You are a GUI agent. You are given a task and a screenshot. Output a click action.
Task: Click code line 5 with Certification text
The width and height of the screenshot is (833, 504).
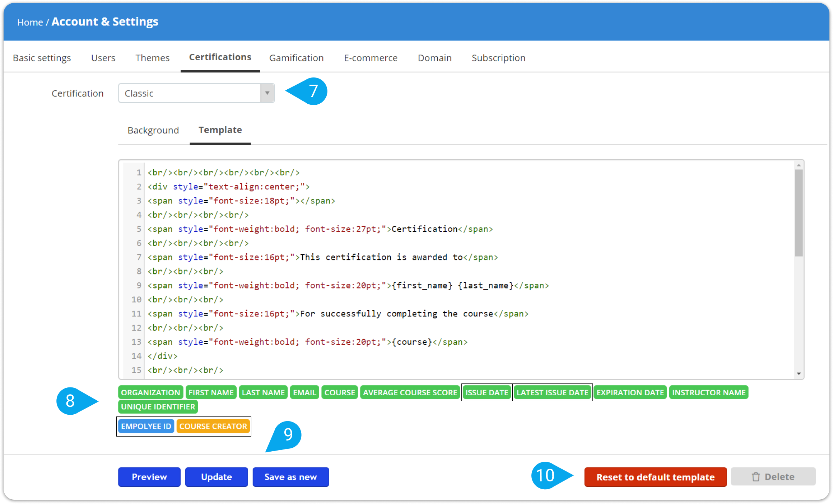tap(320, 229)
